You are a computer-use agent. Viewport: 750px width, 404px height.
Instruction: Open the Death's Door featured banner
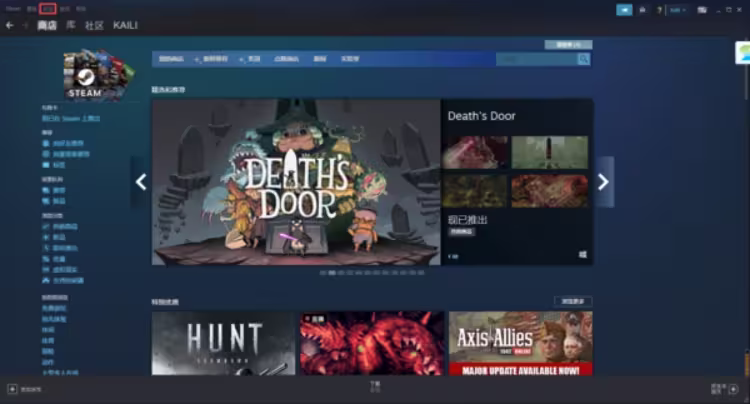[x=296, y=182]
